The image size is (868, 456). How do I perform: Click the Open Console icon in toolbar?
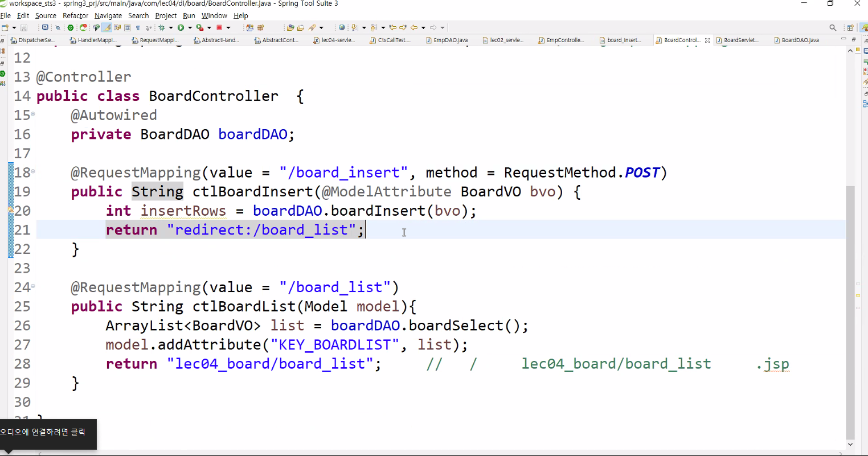coord(45,27)
